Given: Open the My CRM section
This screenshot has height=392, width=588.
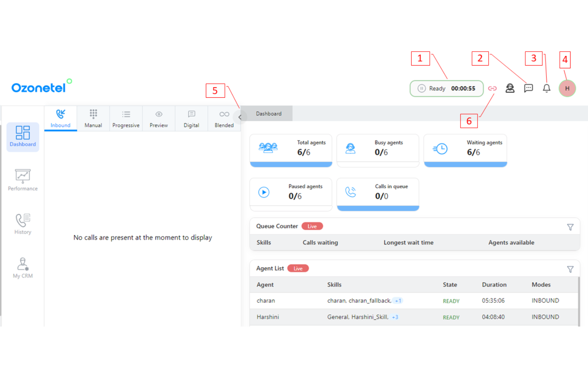Looking at the screenshot, I should (x=22, y=267).
